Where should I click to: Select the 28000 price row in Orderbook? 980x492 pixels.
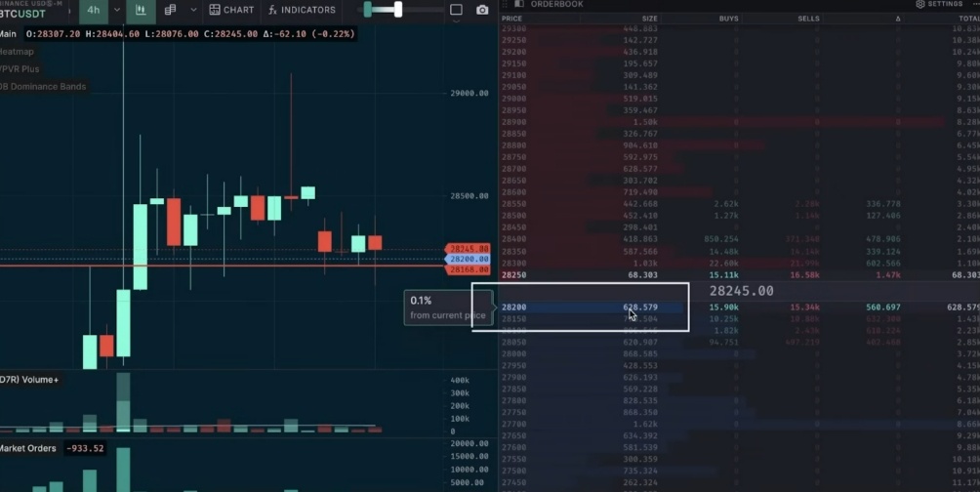pyautogui.click(x=739, y=353)
